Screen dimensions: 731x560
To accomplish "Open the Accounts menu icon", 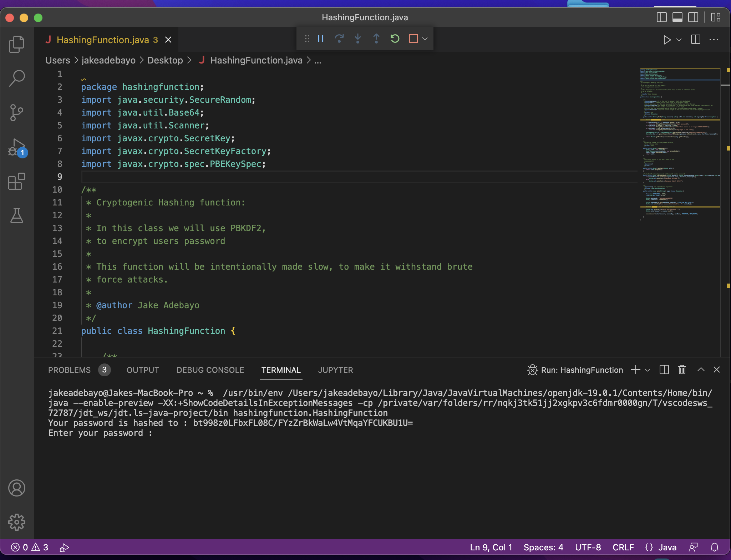I will point(16,488).
